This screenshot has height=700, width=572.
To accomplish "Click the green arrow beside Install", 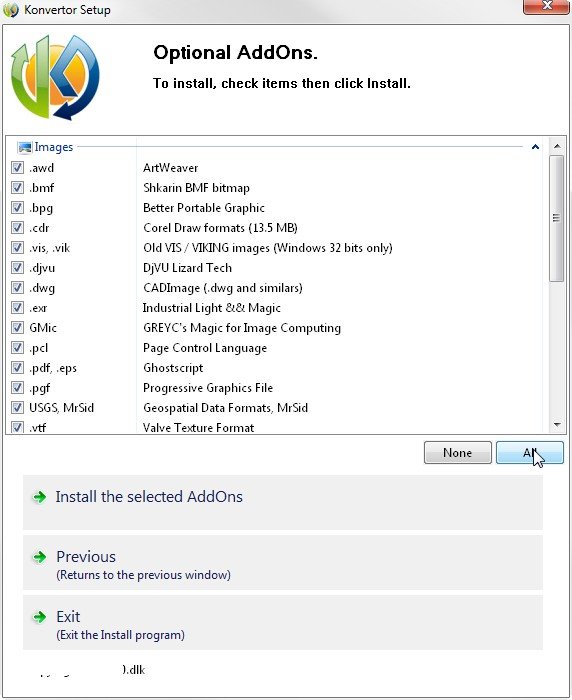I will tap(40, 496).
